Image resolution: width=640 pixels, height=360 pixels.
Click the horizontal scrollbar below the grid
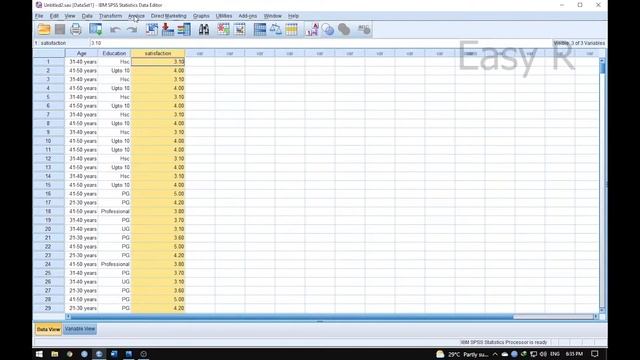[x=331, y=317]
